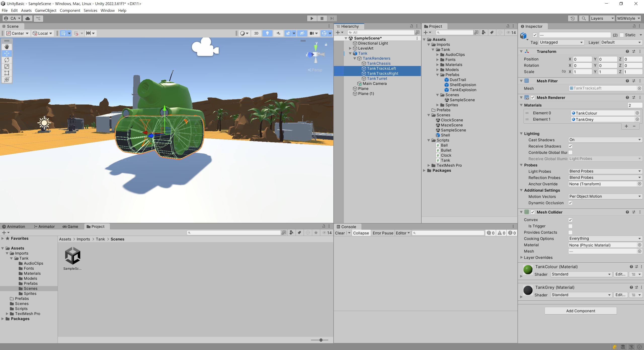The height and width of the screenshot is (350, 644).
Task: Click the Project icon size slider
Action: click(321, 340)
